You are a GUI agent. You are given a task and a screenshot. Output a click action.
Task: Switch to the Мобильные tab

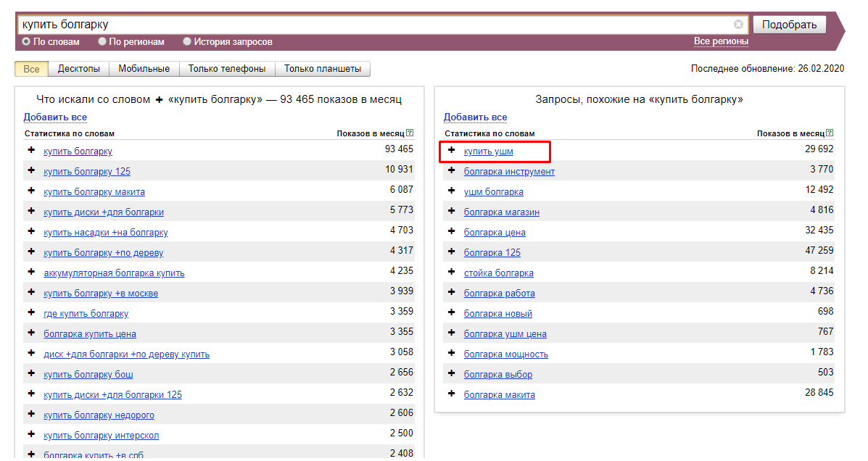pyautogui.click(x=144, y=69)
